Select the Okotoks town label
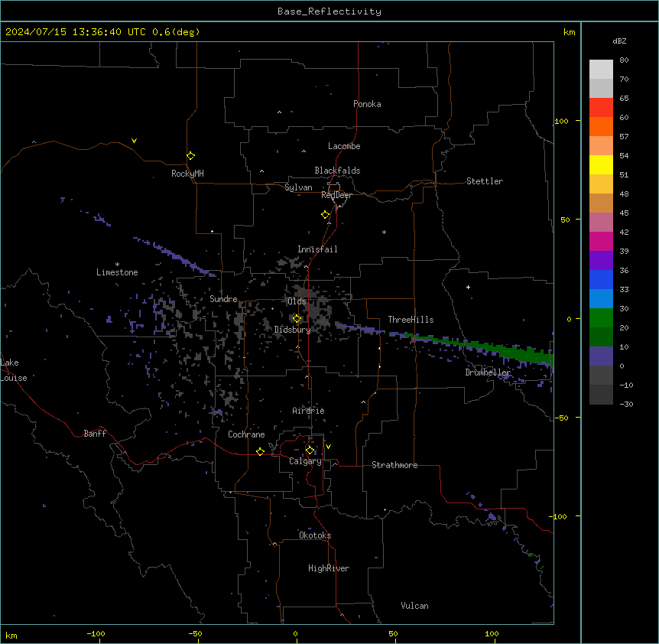 [315, 535]
